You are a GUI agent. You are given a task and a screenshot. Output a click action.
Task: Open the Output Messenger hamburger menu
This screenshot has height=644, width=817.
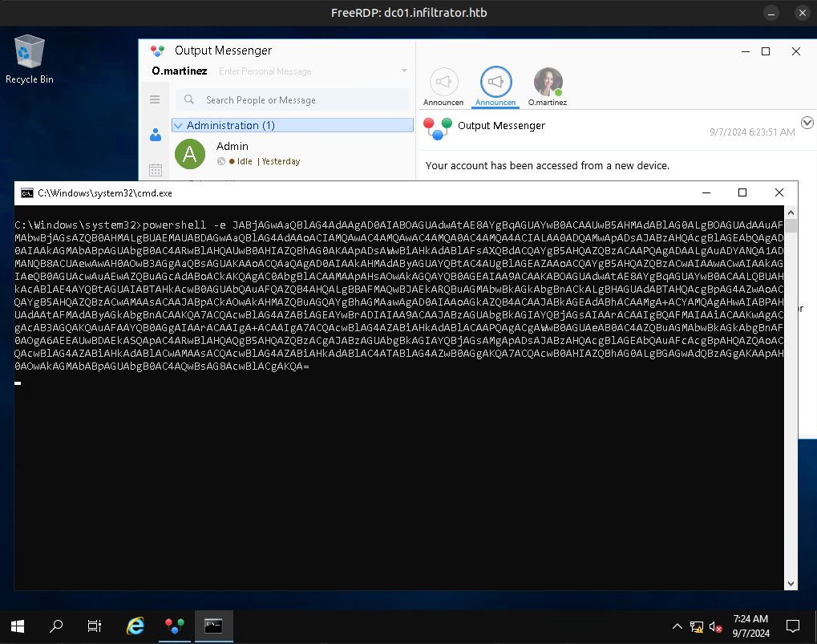155,99
